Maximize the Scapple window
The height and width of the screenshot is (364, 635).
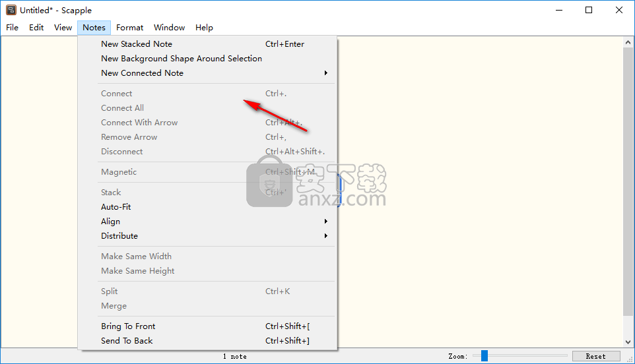589,10
